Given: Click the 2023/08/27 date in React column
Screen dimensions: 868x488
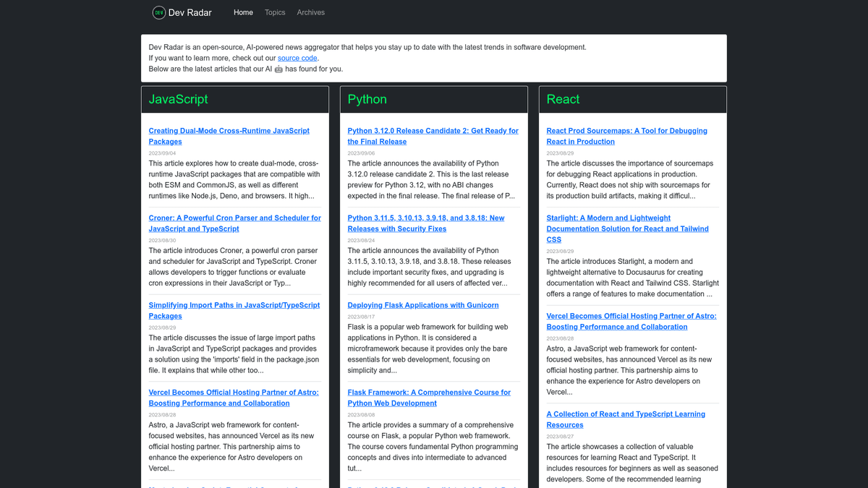Looking at the screenshot, I should pyautogui.click(x=560, y=437).
